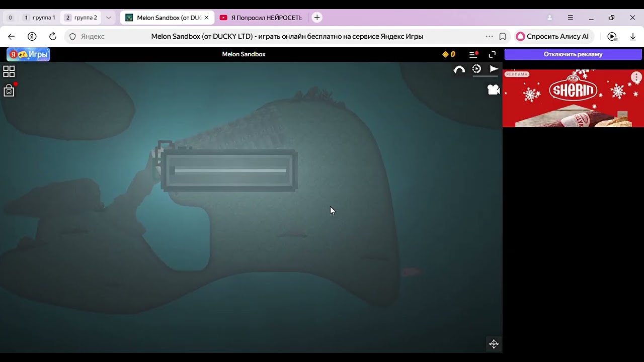The height and width of the screenshot is (362, 644).
Task: Open the Sherin advertisement banner
Action: click(x=573, y=98)
